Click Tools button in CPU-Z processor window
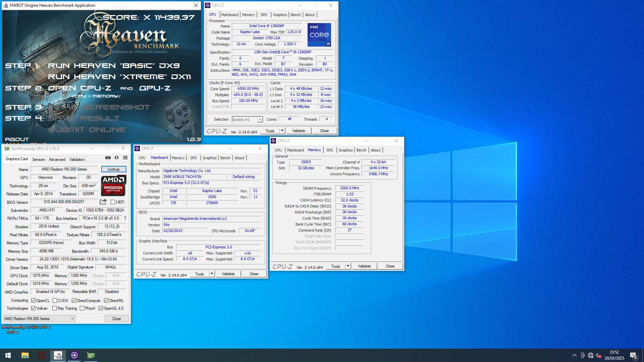644x362 pixels. point(270,131)
